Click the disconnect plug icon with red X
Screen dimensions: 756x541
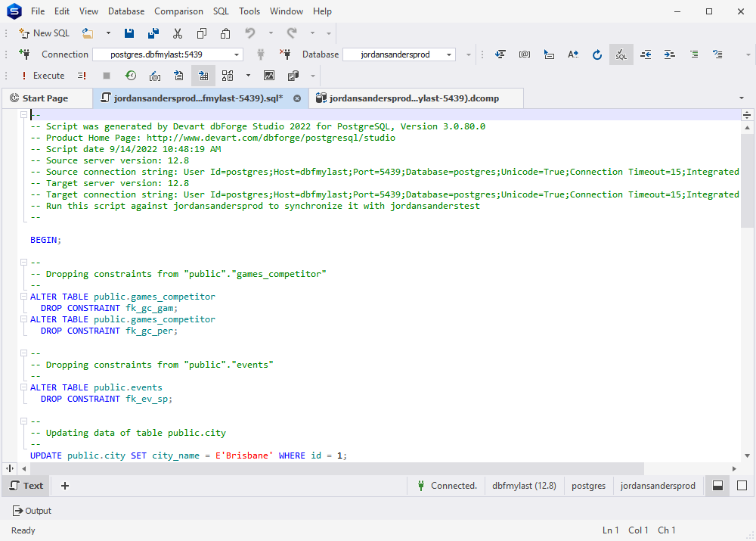284,54
